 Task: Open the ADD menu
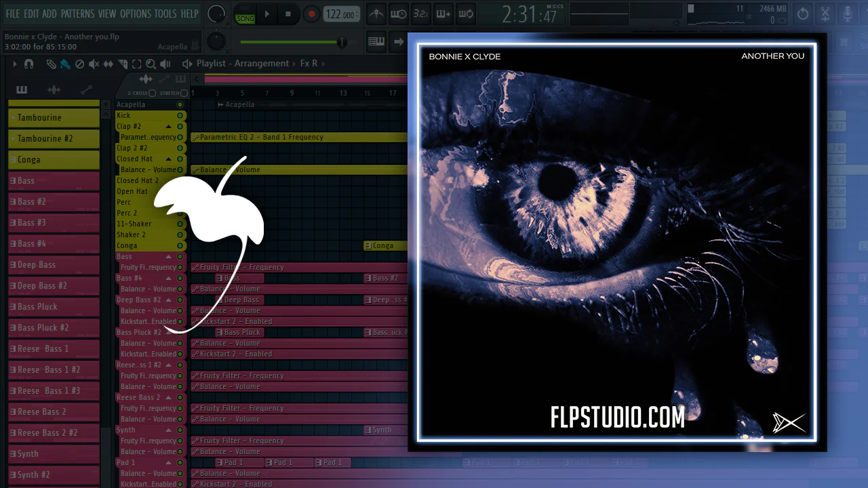coord(50,14)
